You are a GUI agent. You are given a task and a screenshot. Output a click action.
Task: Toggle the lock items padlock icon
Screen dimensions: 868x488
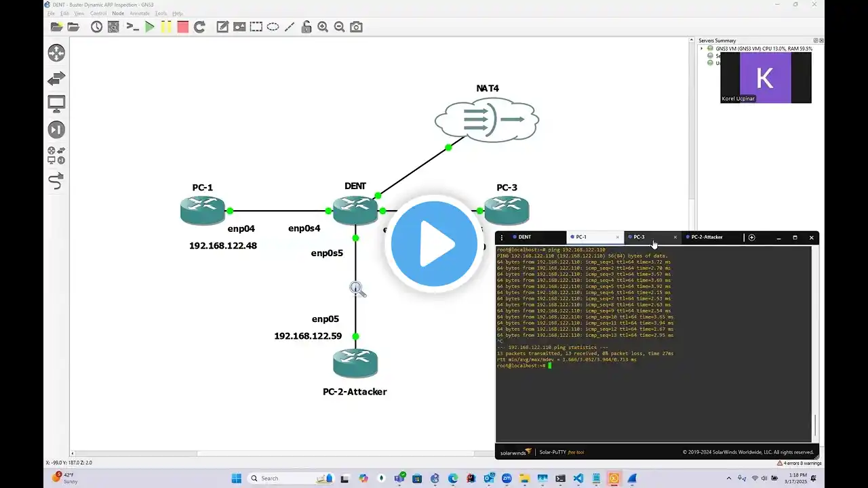(x=307, y=27)
